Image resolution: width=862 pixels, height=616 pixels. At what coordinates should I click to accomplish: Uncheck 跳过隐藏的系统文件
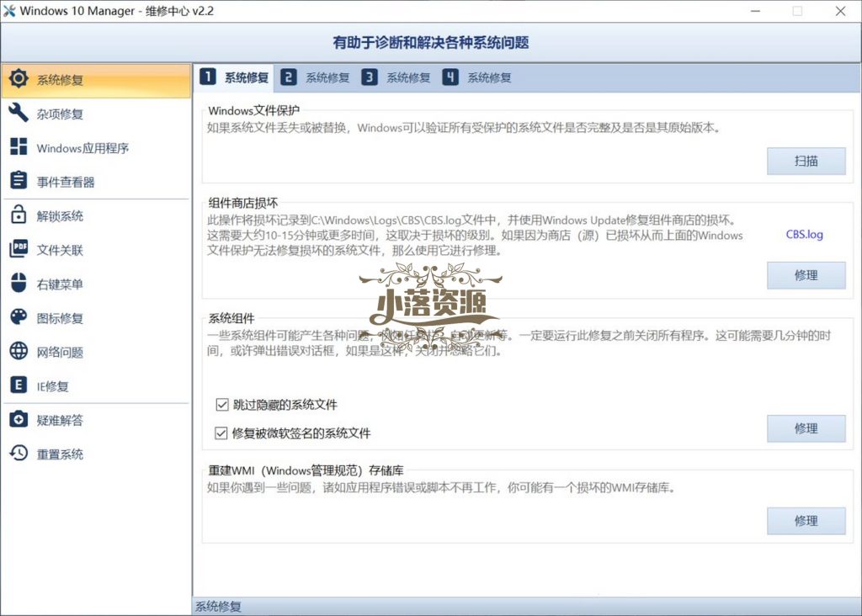pyautogui.click(x=222, y=405)
